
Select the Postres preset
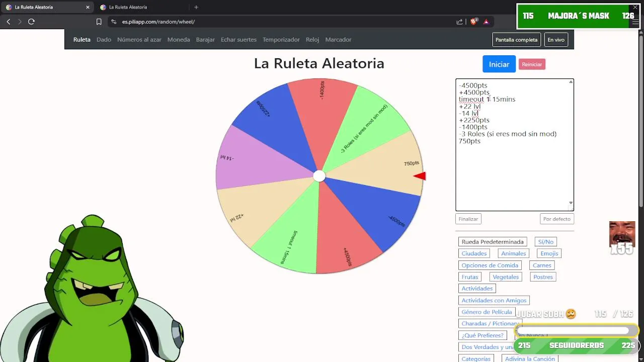coord(543,277)
